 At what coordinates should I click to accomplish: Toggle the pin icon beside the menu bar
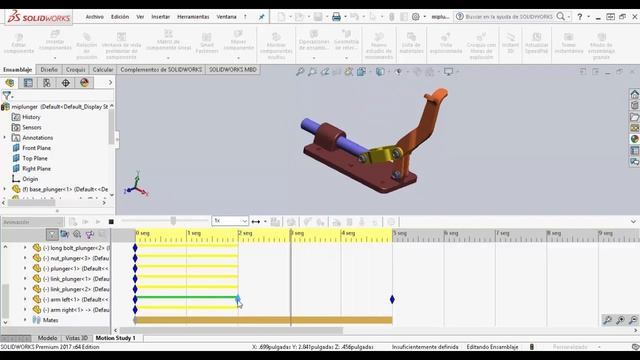pyautogui.click(x=262, y=17)
